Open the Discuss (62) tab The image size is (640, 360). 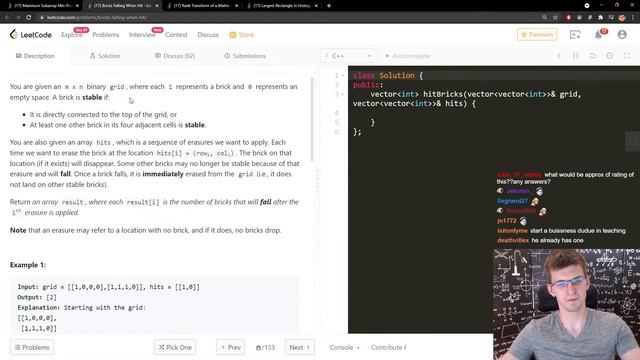click(175, 56)
